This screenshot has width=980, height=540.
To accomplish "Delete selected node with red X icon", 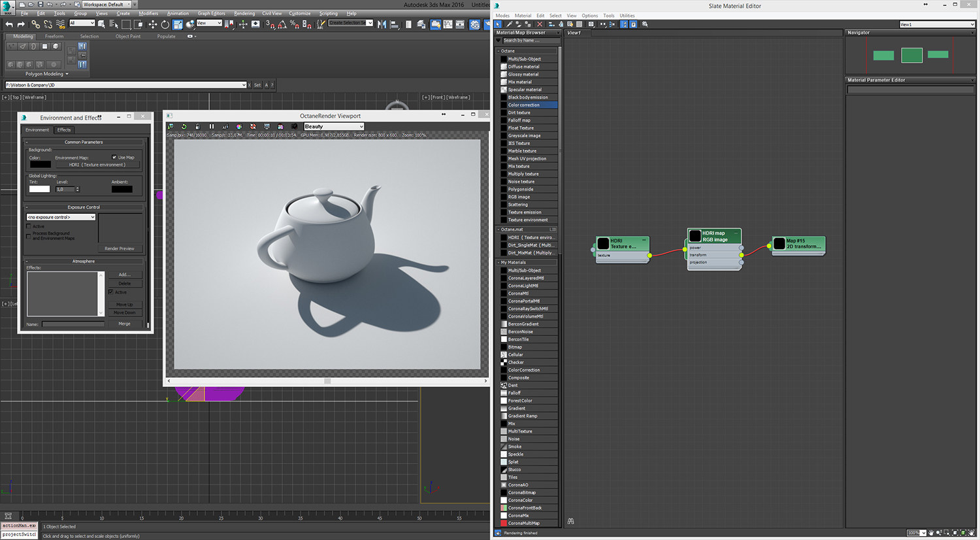I will [x=540, y=24].
